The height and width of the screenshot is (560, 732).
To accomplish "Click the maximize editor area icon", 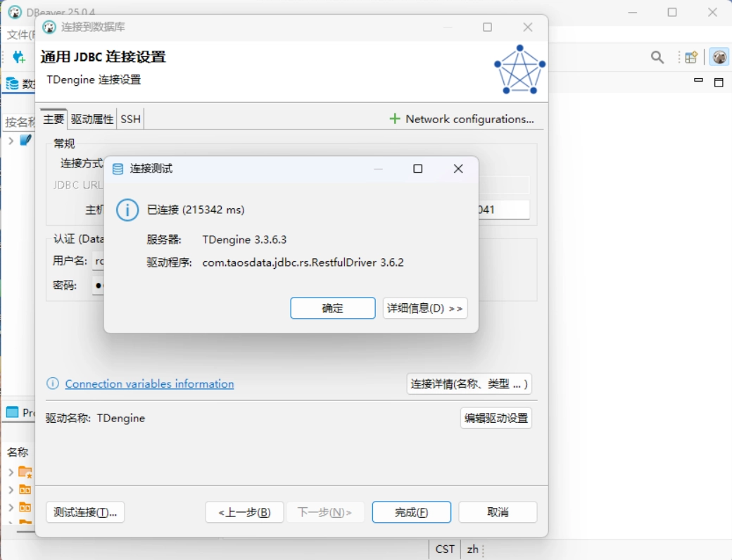I will (x=719, y=82).
